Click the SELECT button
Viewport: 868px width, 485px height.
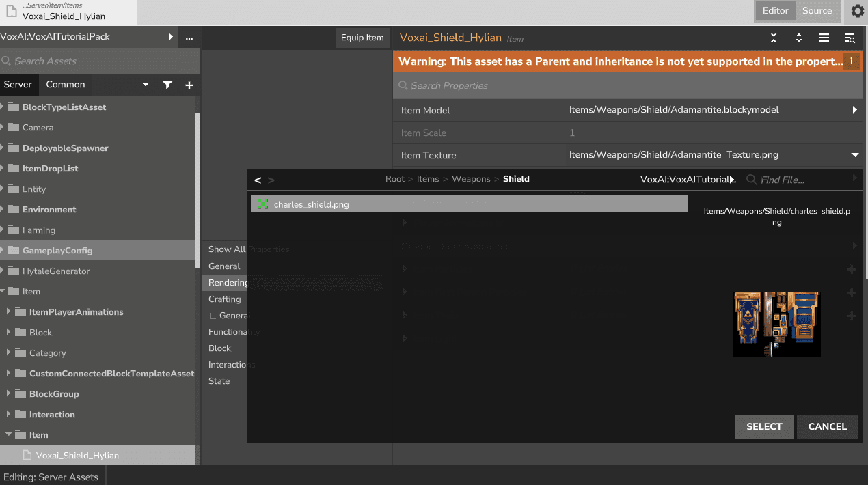[x=764, y=426]
